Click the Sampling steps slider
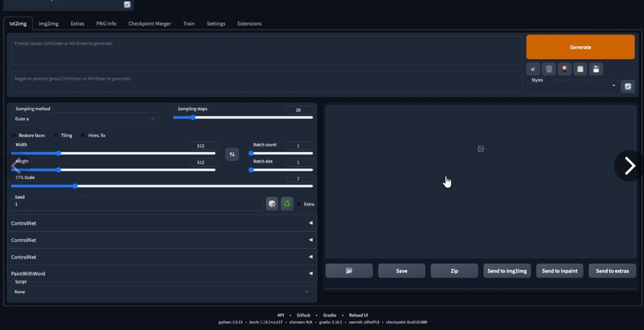 pyautogui.click(x=243, y=117)
